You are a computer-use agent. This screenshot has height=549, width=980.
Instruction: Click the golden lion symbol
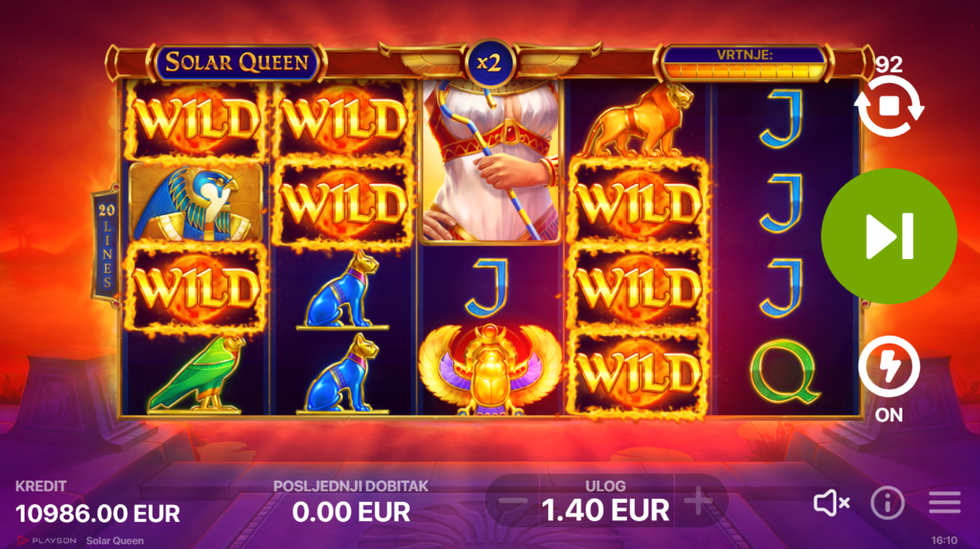(x=638, y=120)
